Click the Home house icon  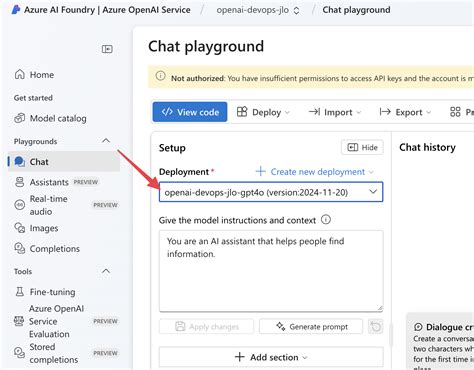20,74
